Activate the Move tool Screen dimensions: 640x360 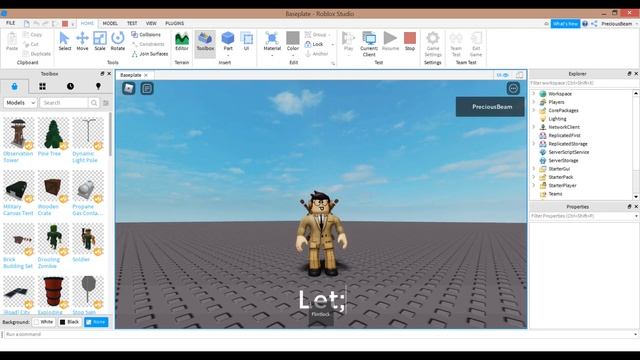[x=82, y=41]
